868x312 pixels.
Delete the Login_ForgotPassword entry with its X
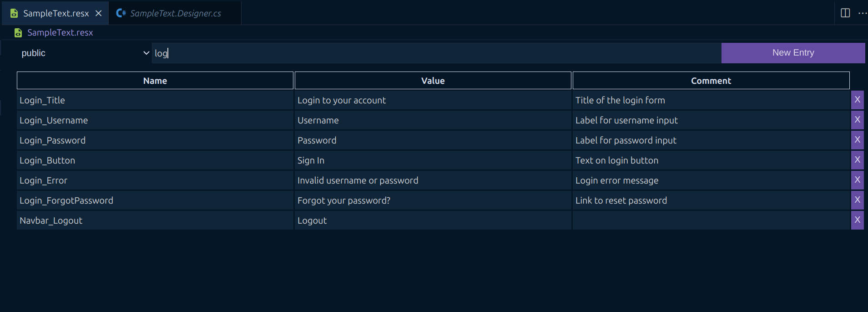[x=857, y=200]
